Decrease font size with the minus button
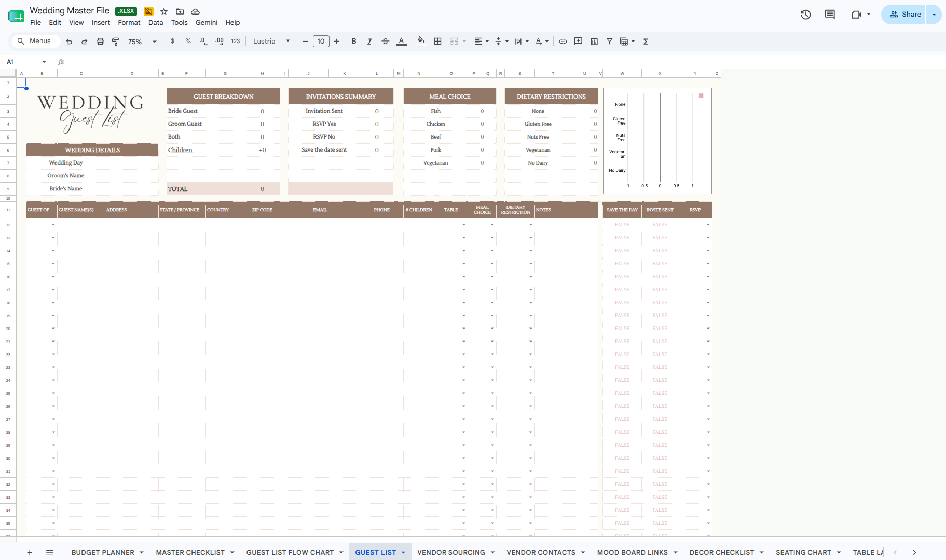 coord(305,42)
